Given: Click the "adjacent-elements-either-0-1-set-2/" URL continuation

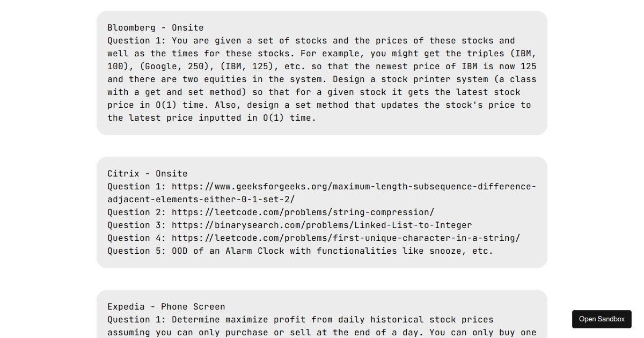Looking at the screenshot, I should tap(201, 200).
